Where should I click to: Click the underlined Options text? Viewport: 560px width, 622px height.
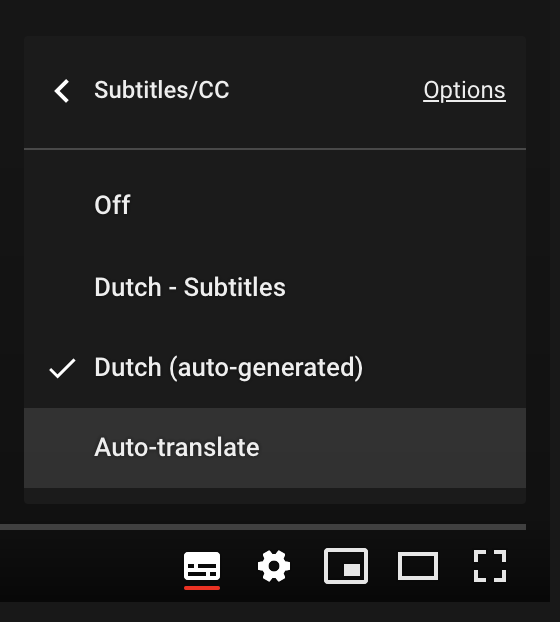(x=464, y=91)
